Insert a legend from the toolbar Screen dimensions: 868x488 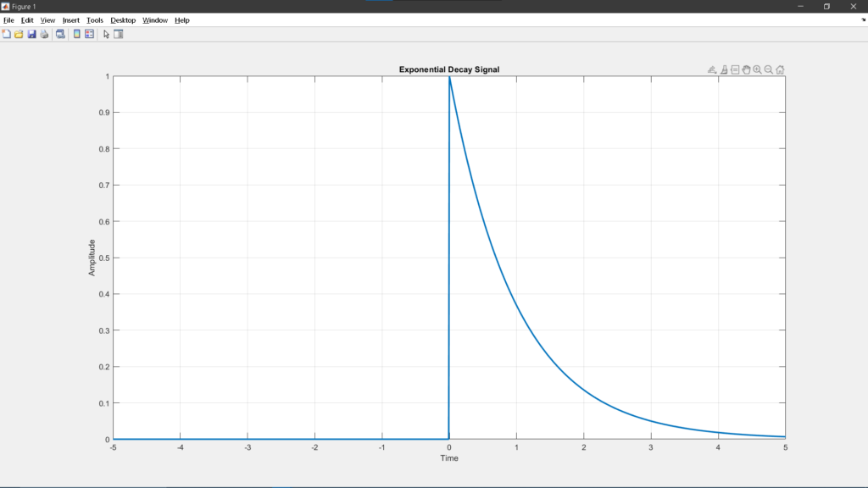(89, 35)
